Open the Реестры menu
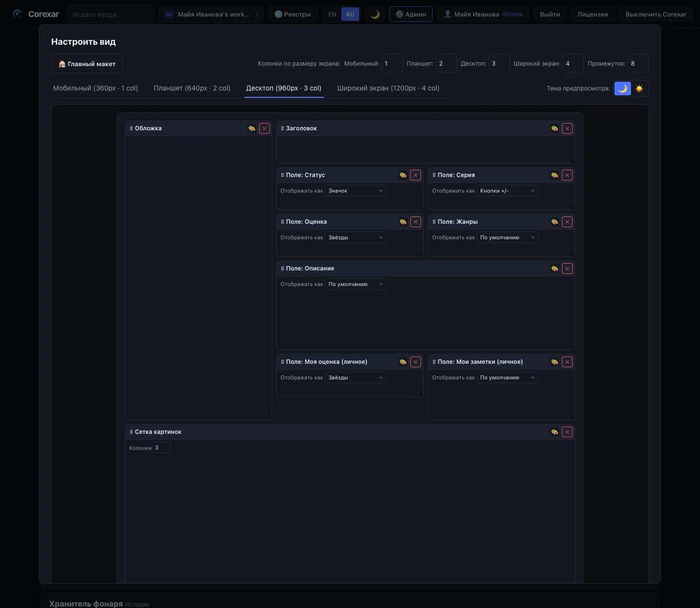The image size is (700, 608). point(293,14)
